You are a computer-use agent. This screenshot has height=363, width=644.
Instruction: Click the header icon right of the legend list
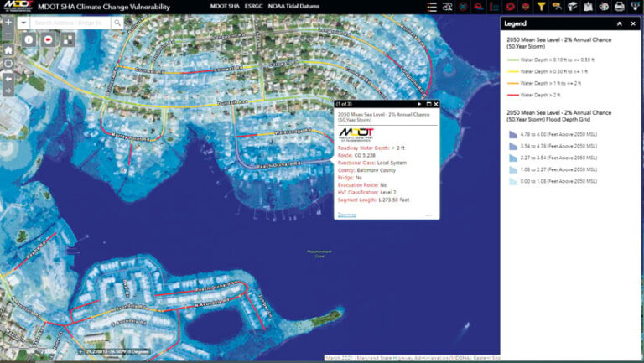447,7
